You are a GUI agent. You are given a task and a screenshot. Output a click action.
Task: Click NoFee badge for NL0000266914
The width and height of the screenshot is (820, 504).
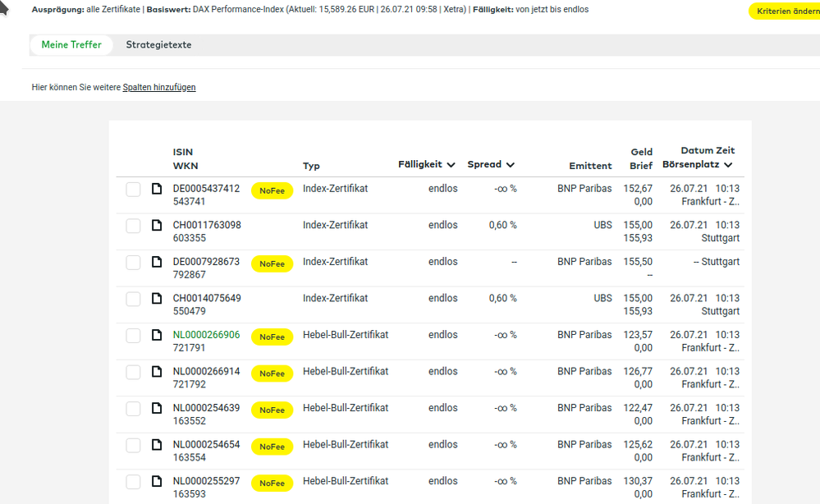click(272, 373)
